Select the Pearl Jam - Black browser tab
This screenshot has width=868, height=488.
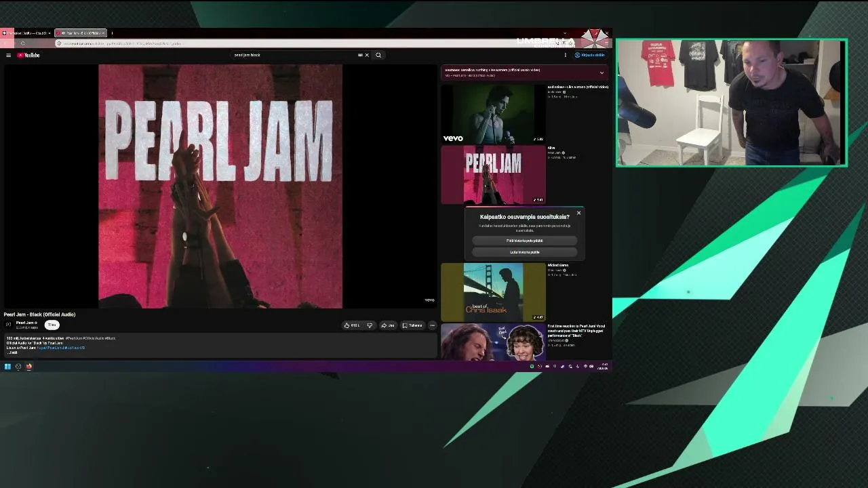(80, 33)
